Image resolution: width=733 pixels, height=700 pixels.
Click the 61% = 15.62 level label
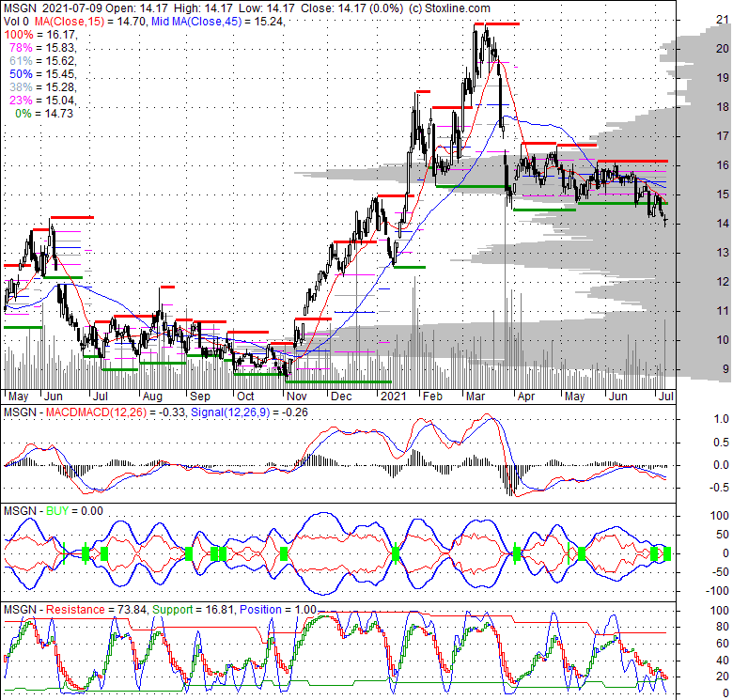coord(42,61)
